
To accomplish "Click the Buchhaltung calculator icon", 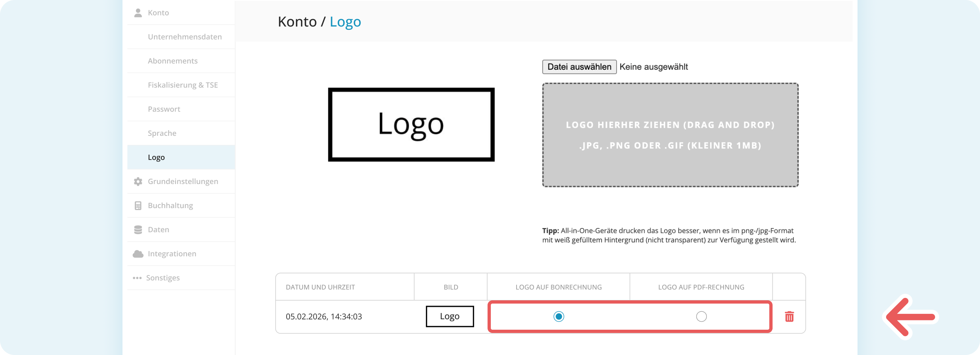I will (x=138, y=206).
